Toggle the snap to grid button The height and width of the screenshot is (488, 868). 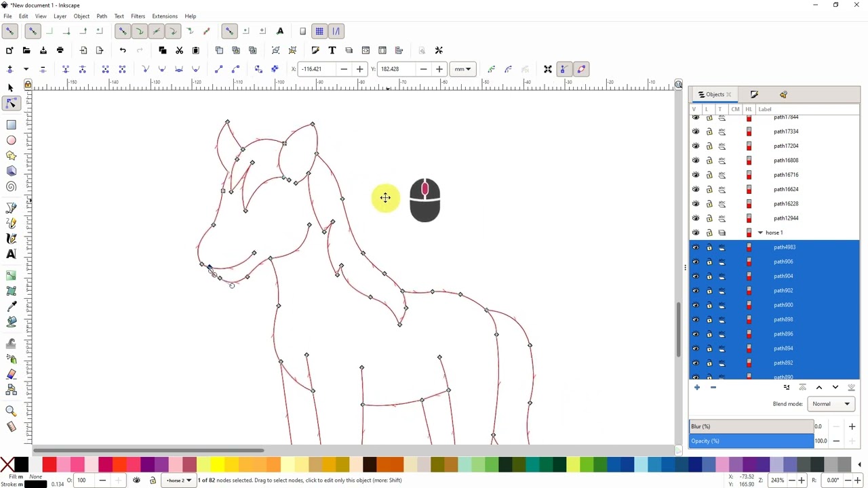click(319, 31)
